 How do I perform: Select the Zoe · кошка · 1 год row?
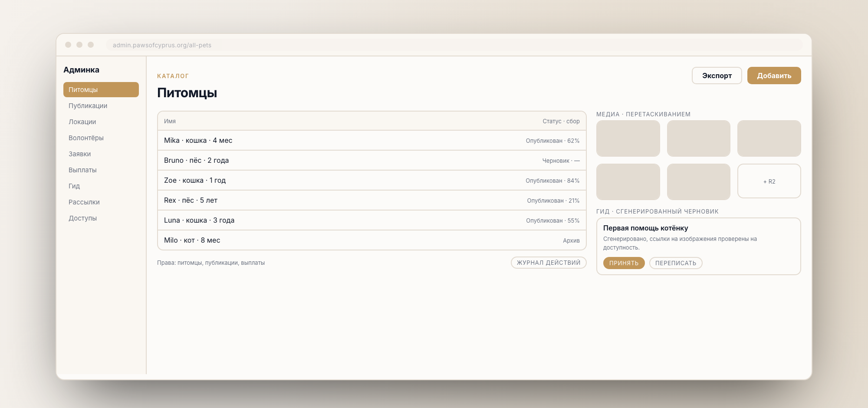(x=372, y=180)
